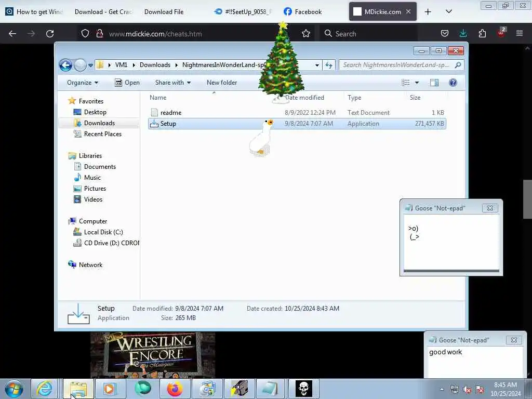This screenshot has width=532, height=399.
Task: Select Downloads in the address path
Action: tap(155, 65)
